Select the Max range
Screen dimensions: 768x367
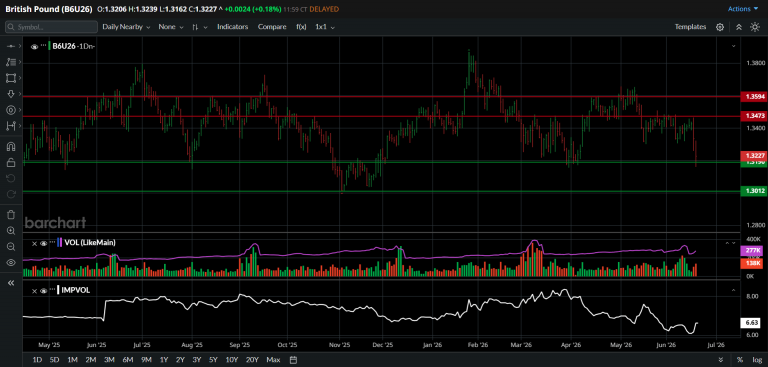pos(273,360)
